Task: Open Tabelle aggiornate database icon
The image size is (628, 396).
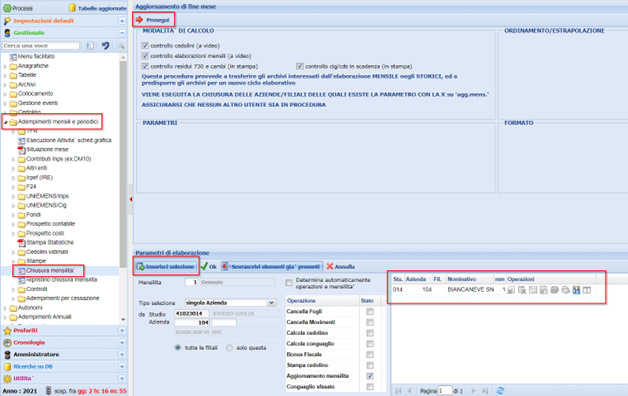Action: (72, 8)
